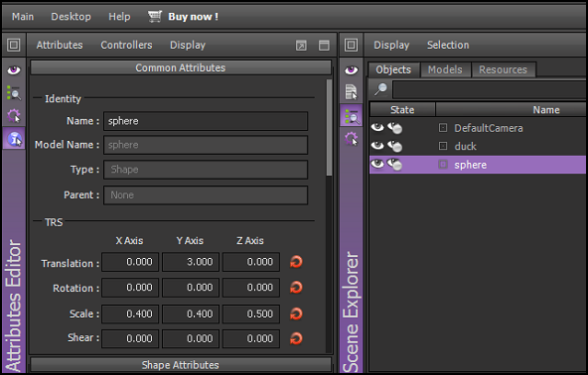Viewport: 588px width, 375px height.
Task: Click the Name field containing sphere
Action: coord(206,121)
